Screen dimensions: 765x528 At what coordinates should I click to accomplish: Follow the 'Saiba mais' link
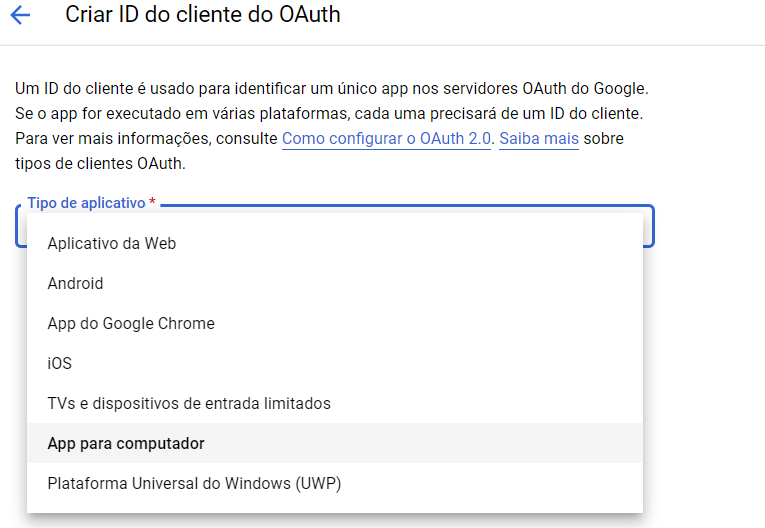coord(539,139)
